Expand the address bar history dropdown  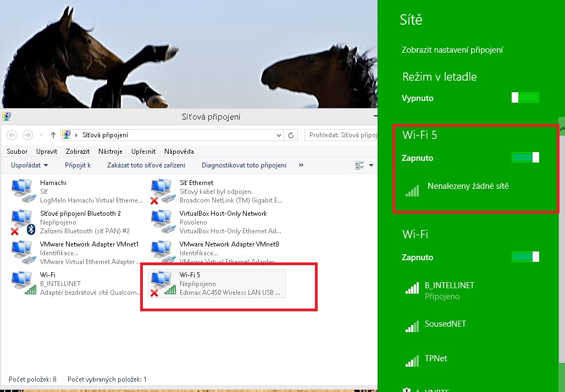pos(279,136)
